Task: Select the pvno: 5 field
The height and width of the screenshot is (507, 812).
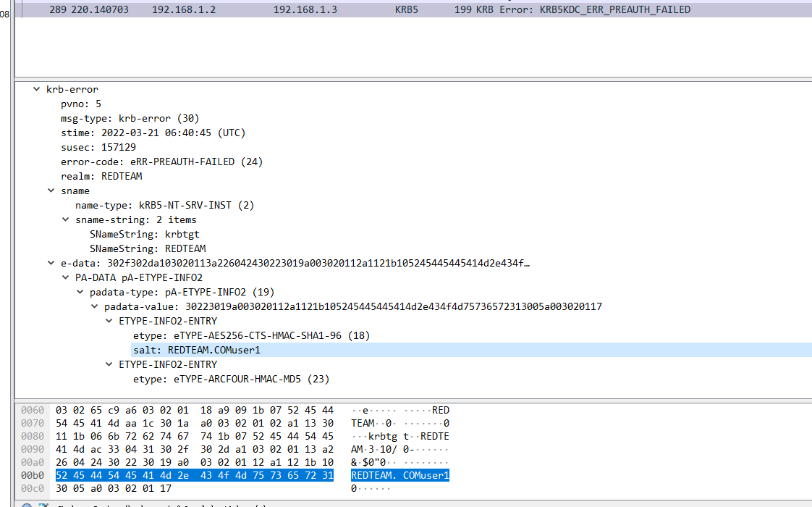Action: pos(81,104)
